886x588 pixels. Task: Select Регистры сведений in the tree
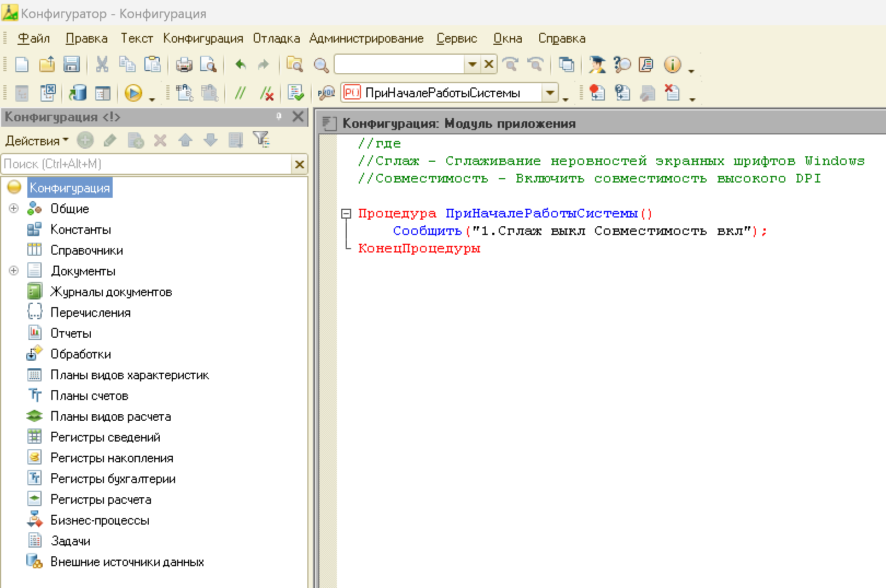(x=105, y=437)
